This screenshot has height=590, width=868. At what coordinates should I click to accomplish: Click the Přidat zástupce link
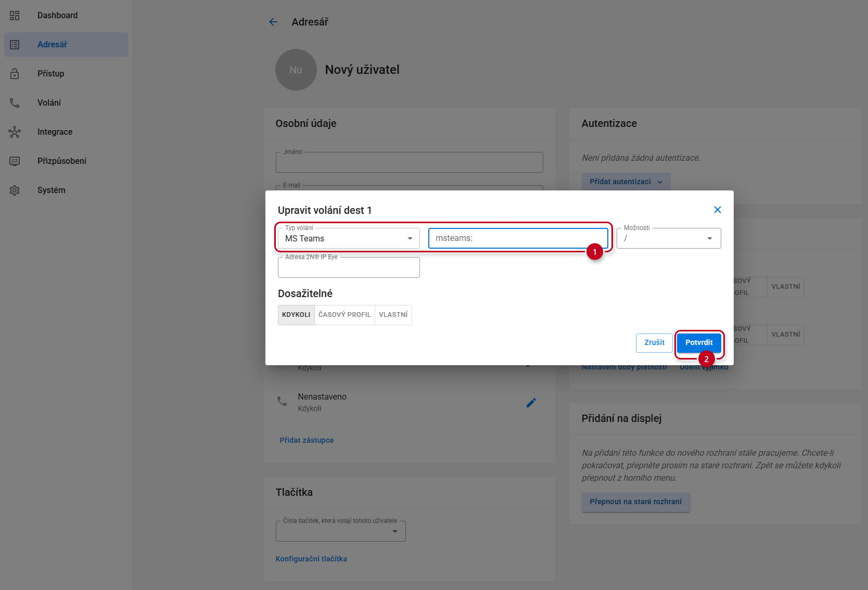tap(307, 440)
